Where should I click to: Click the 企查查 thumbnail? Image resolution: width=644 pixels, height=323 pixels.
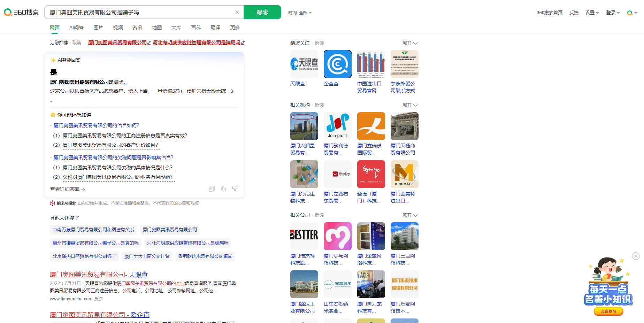coord(337,64)
